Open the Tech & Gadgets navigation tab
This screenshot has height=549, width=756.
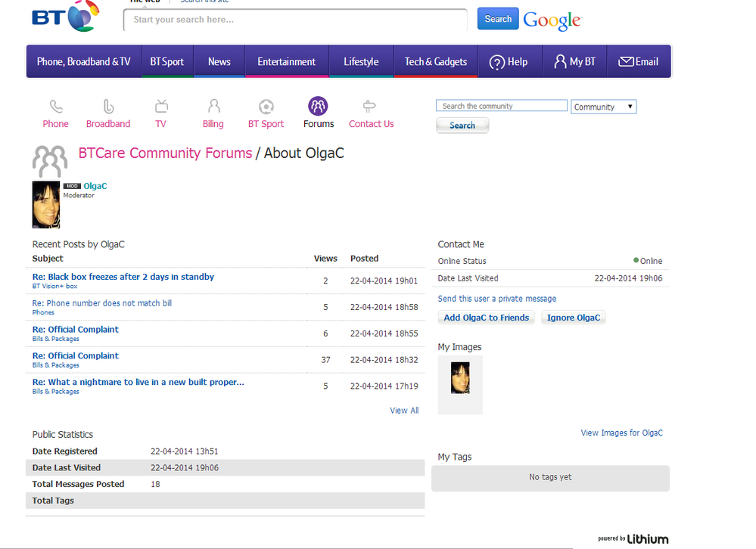(x=436, y=62)
